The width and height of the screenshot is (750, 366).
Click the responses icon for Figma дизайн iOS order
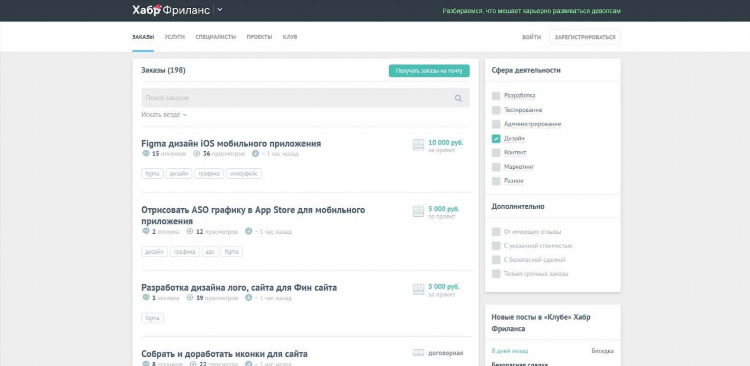click(146, 154)
